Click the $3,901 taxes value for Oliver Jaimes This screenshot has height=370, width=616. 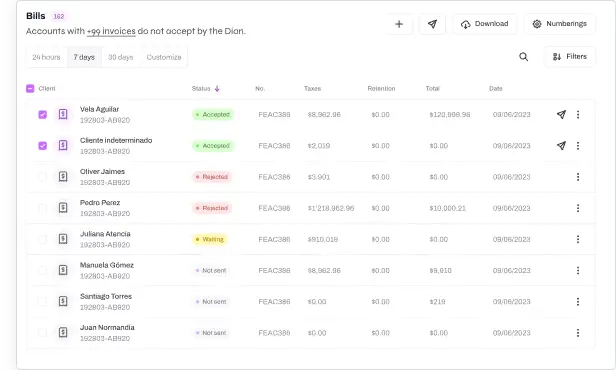[x=319, y=177]
